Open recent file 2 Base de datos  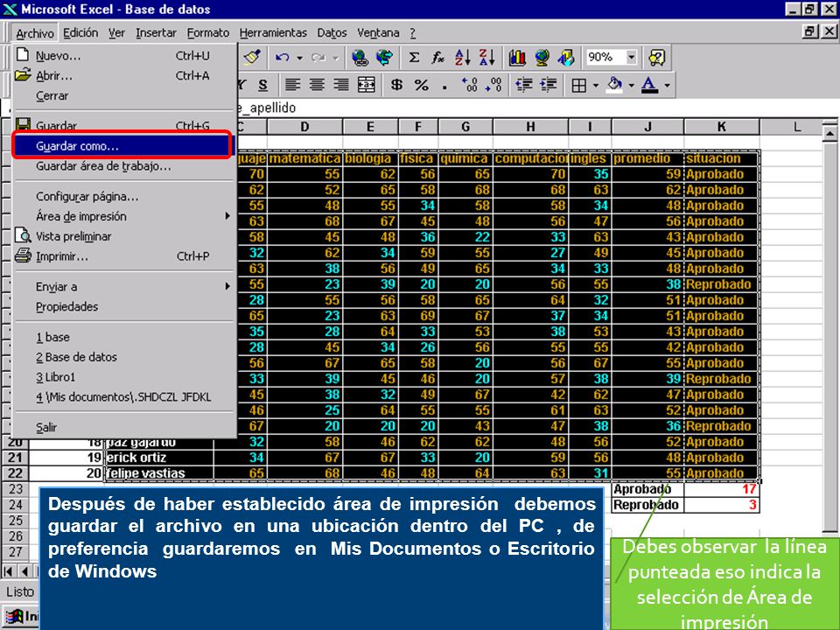pos(123,357)
